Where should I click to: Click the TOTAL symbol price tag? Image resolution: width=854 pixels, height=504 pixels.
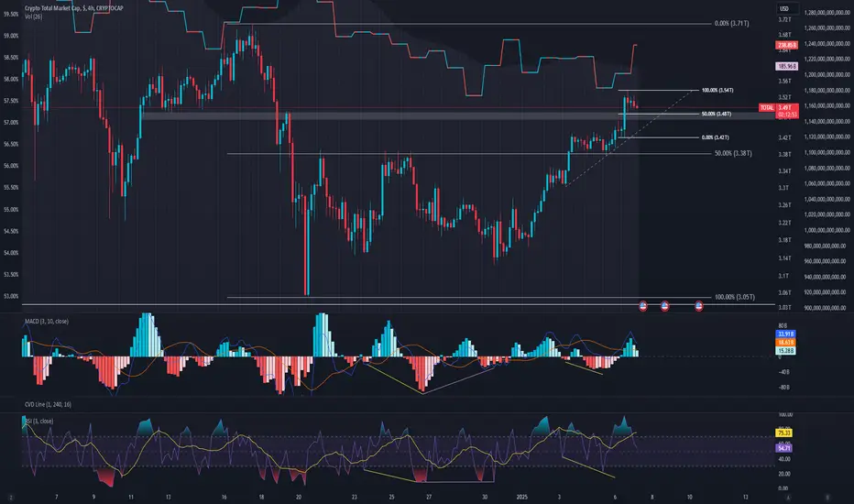(x=767, y=108)
